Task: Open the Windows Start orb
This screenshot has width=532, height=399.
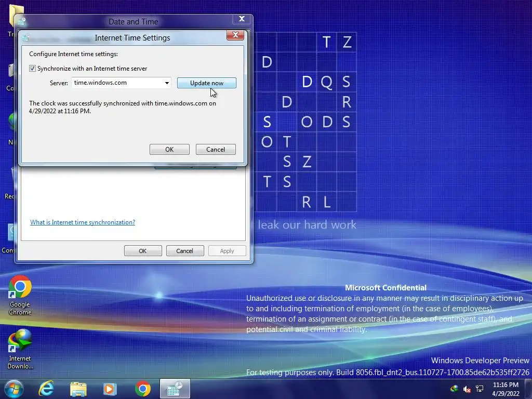Action: point(14,389)
